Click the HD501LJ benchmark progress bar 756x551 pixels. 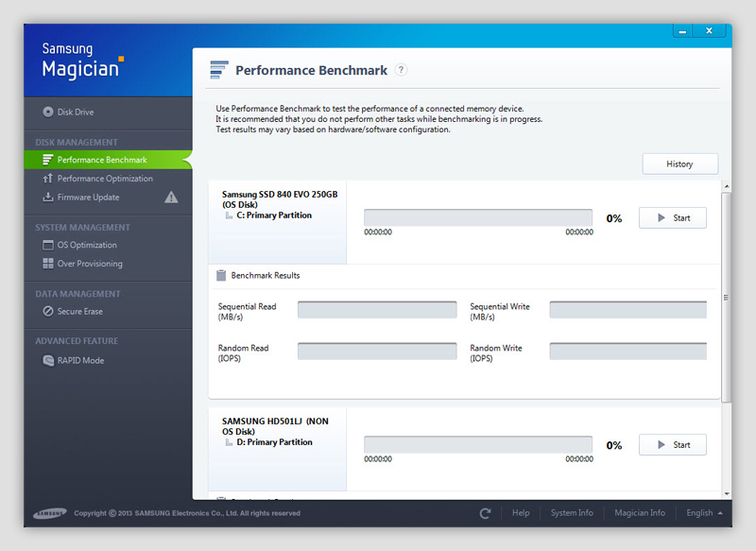(x=478, y=444)
